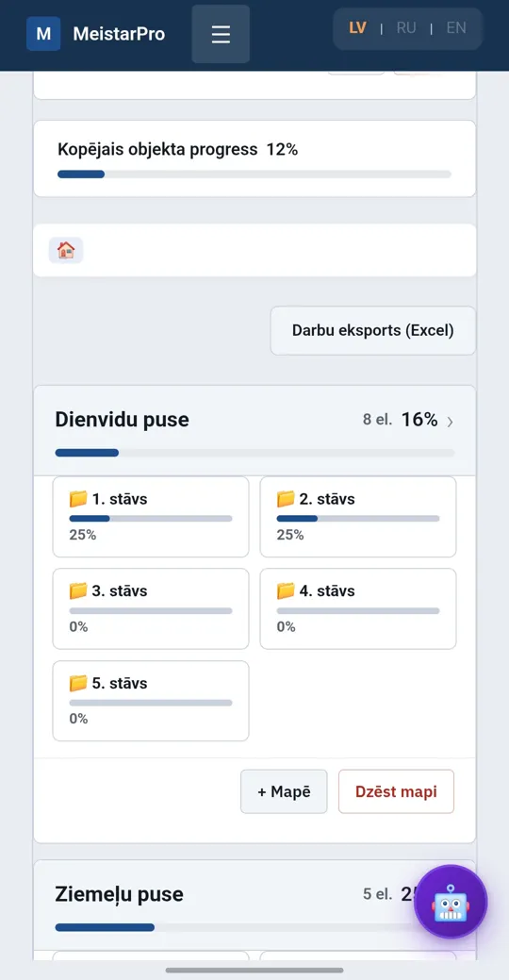Collapse Dienvidu puse section chevron
This screenshot has height=980, width=509.
click(451, 423)
